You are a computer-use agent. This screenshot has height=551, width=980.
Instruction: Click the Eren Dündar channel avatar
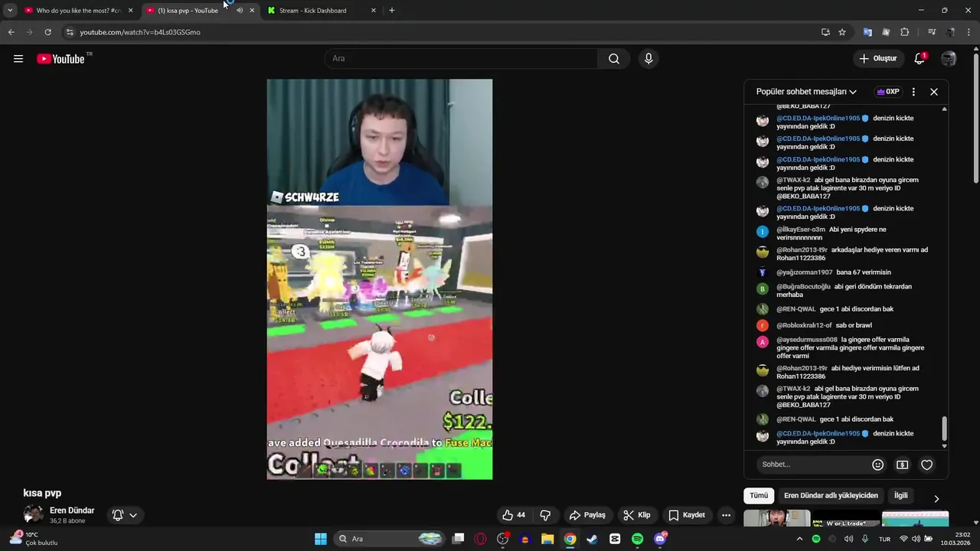point(33,515)
